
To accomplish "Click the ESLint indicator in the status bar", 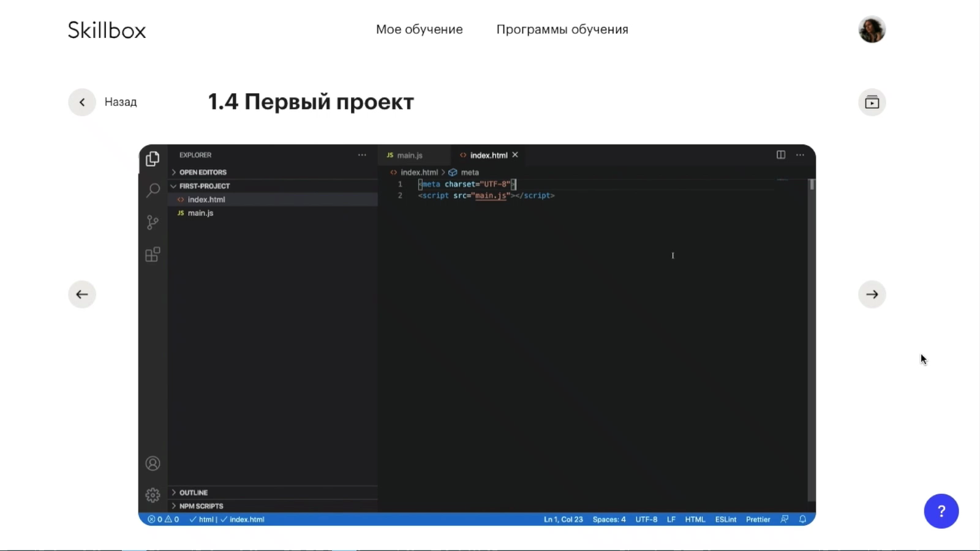I will pyautogui.click(x=725, y=519).
